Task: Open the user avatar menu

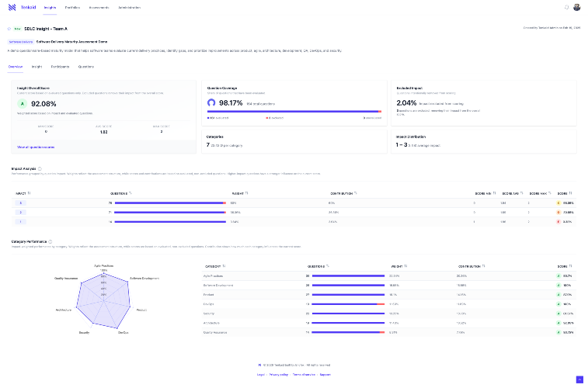Action: [x=577, y=7]
